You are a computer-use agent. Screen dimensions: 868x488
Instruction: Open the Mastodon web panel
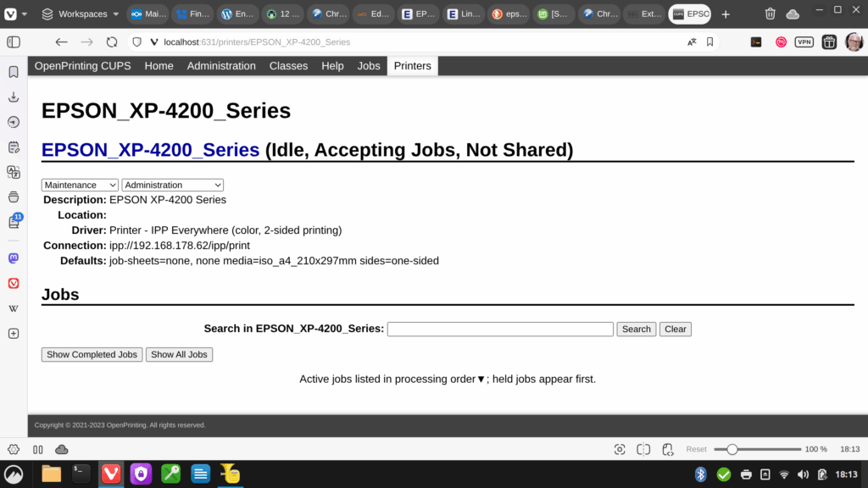[x=14, y=258]
